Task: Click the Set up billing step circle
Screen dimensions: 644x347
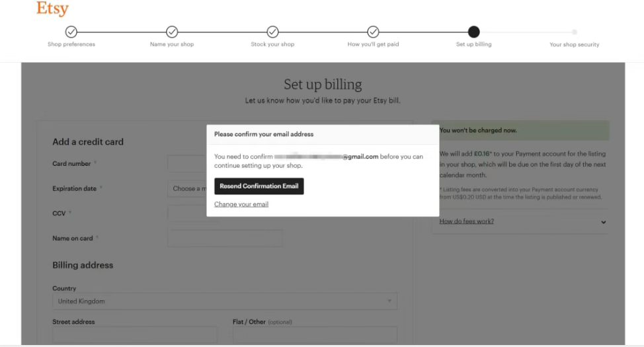Action: pos(473,32)
